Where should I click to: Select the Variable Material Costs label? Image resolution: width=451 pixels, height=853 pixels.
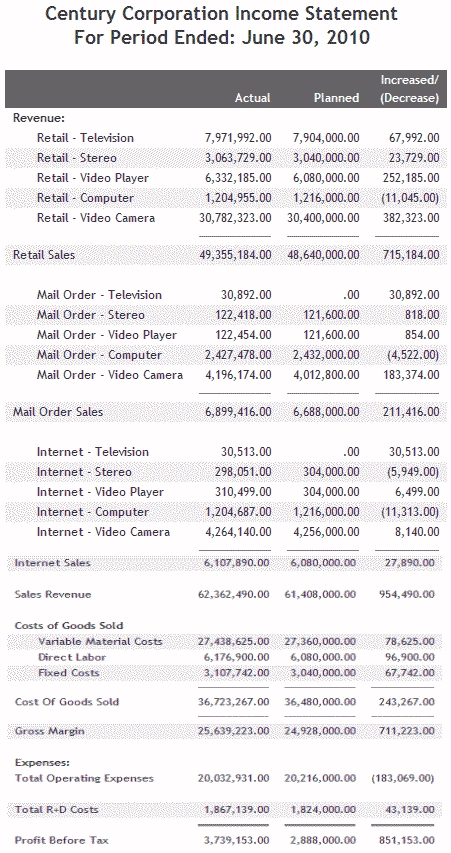click(x=100, y=641)
